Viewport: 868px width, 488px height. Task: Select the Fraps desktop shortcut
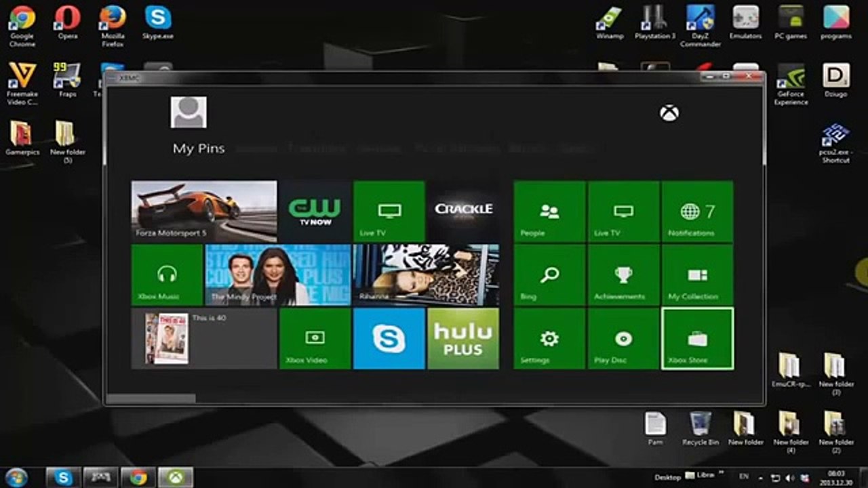click(x=67, y=80)
